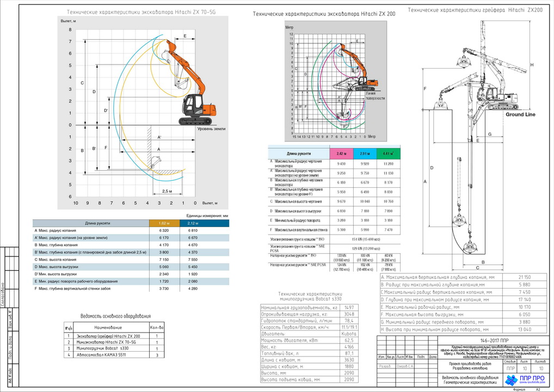Click the "Линия поверхности" label on ZX 200 diagram
Viewport: 554px width, 392px height.
(375, 96)
